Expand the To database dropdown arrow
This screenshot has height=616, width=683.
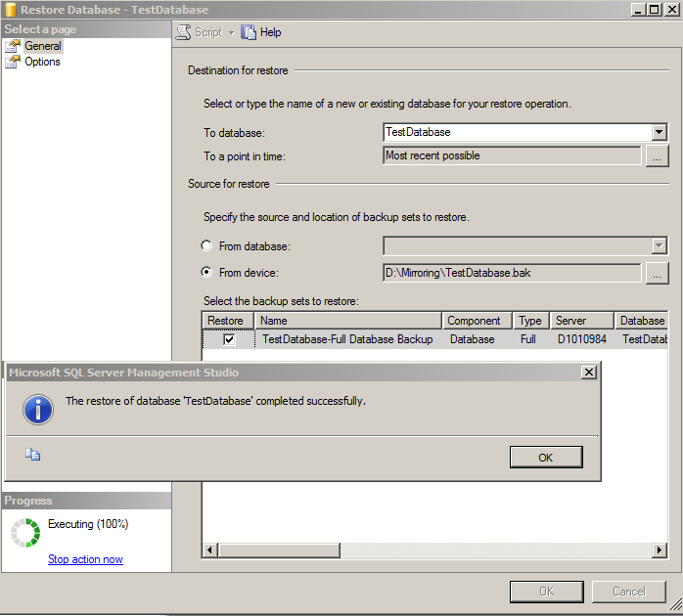(x=660, y=132)
